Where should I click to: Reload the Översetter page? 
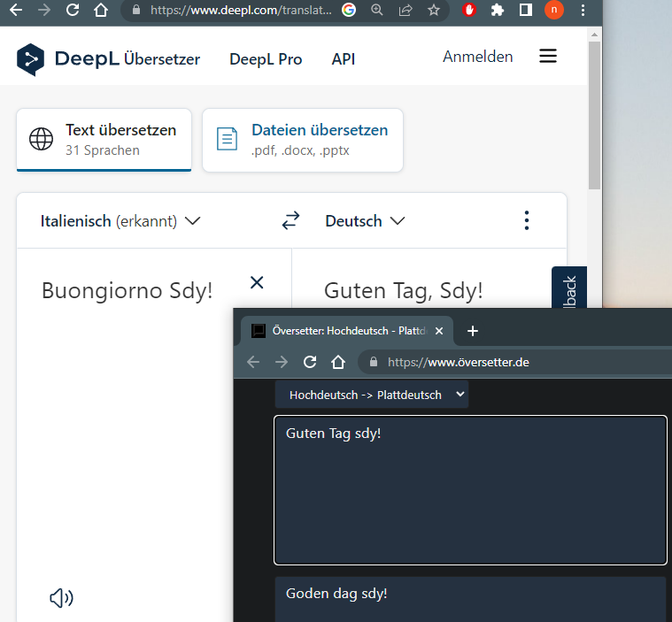310,362
